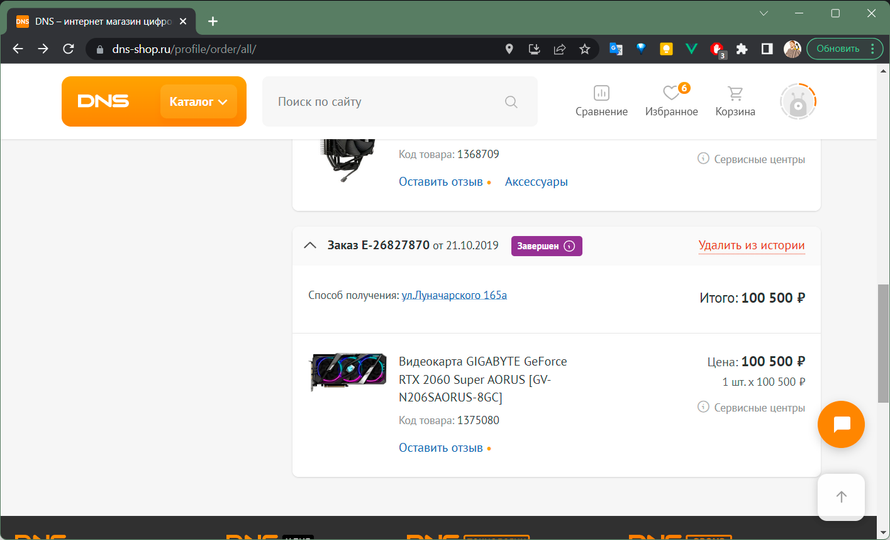Click the page vertical scrollbar thumb
The height and width of the screenshot is (540, 890).
883,343
